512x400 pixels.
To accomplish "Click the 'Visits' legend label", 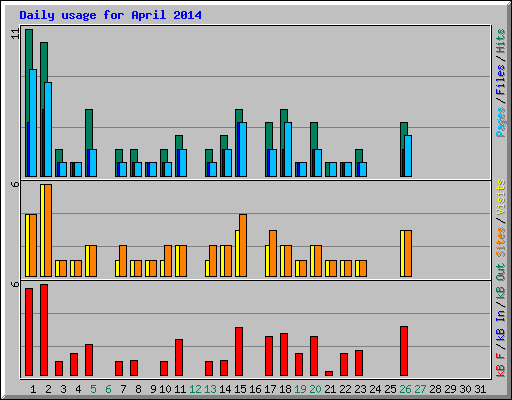I will 500,197.
